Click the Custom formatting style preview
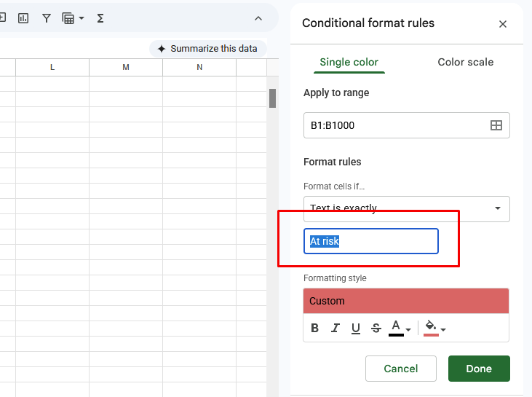This screenshot has height=397, width=532. click(x=406, y=301)
